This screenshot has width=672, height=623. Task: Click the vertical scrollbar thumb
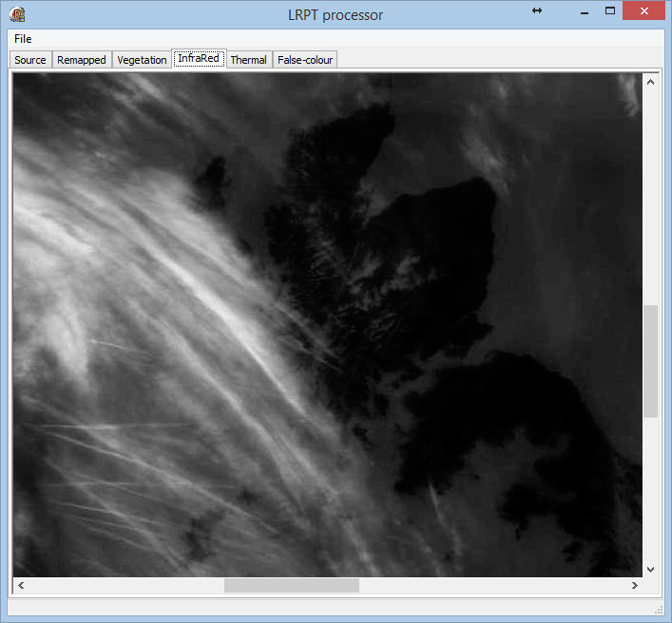(650, 361)
